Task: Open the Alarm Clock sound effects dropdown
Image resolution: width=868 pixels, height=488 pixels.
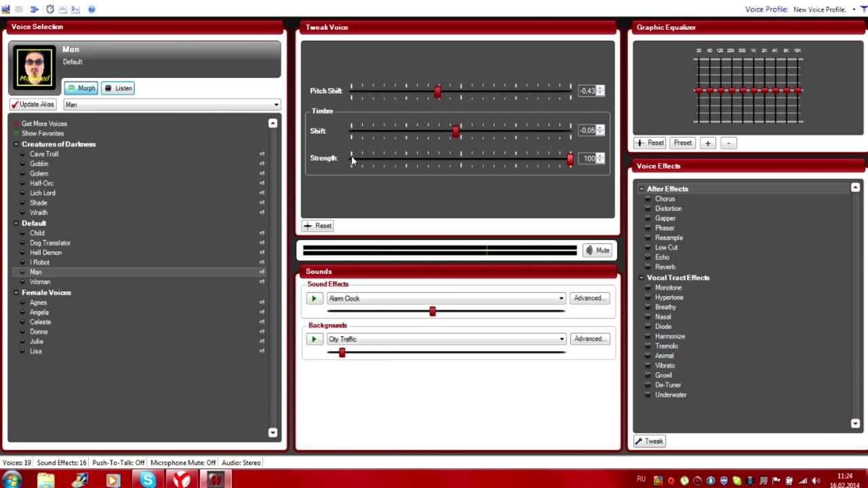Action: [561, 298]
